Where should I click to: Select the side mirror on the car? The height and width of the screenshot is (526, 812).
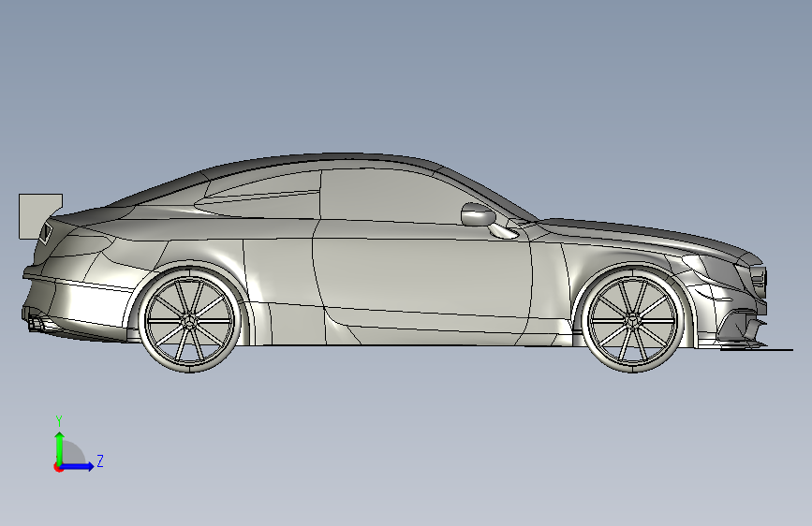[x=479, y=215]
